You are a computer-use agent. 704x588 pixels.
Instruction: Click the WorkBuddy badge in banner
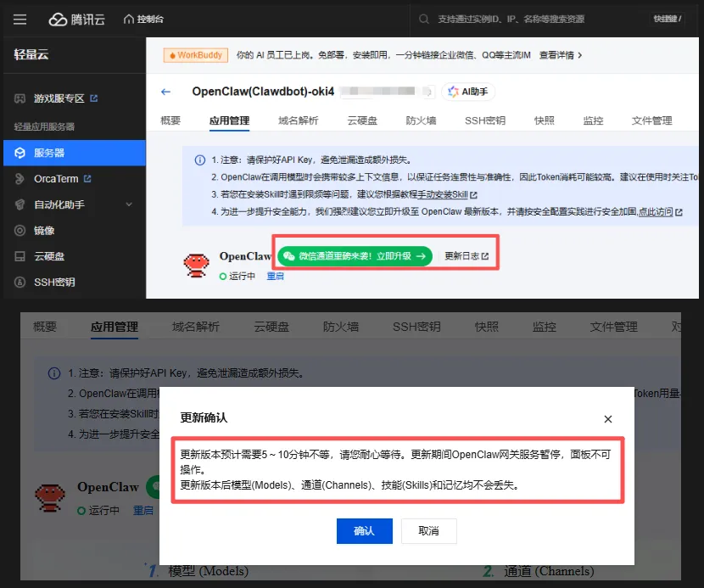(x=196, y=55)
